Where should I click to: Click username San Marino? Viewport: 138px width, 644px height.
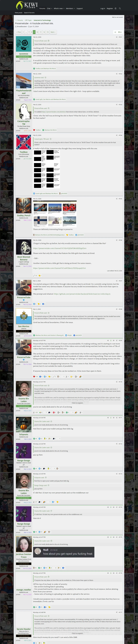[x=24, y=326]
